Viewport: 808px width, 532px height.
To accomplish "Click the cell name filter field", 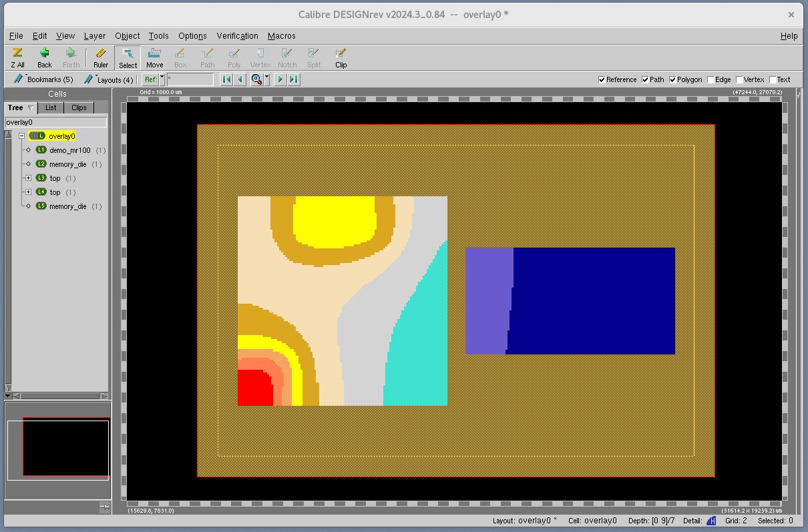I will click(56, 122).
